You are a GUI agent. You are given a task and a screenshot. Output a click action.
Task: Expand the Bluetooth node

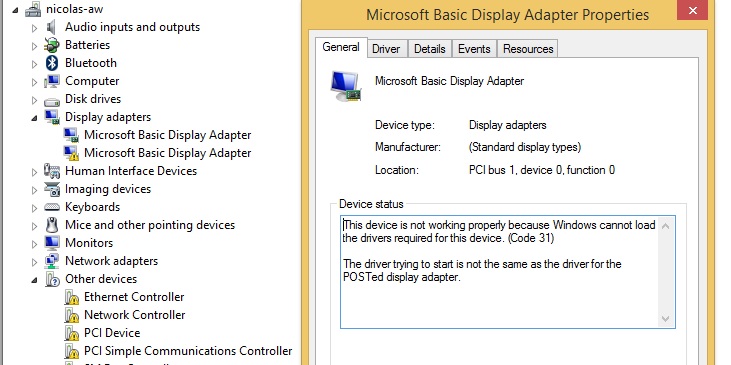tap(34, 64)
